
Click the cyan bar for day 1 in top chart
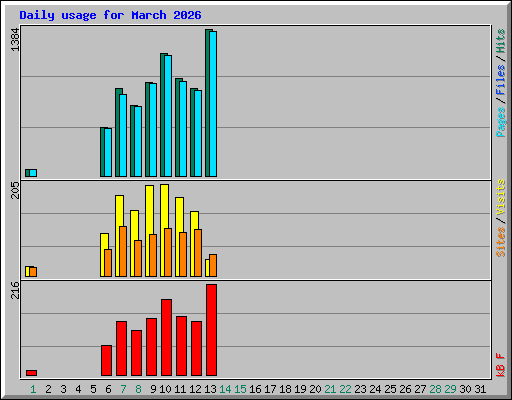pos(33,173)
